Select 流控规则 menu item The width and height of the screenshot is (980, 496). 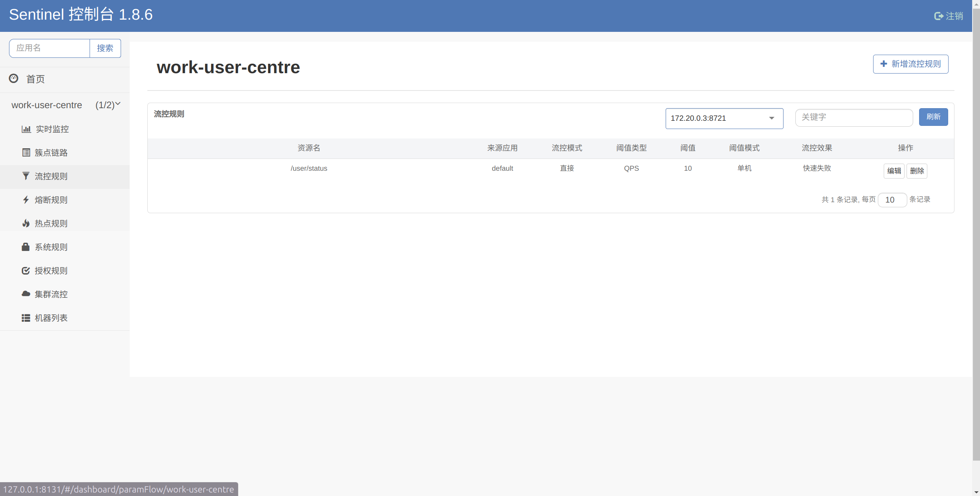(x=51, y=176)
